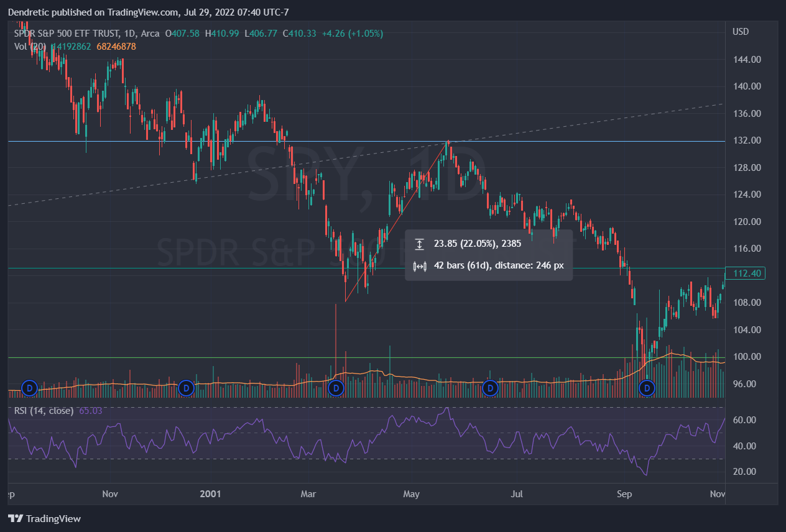
Task: Click the May label on time axis
Action: click(x=412, y=494)
